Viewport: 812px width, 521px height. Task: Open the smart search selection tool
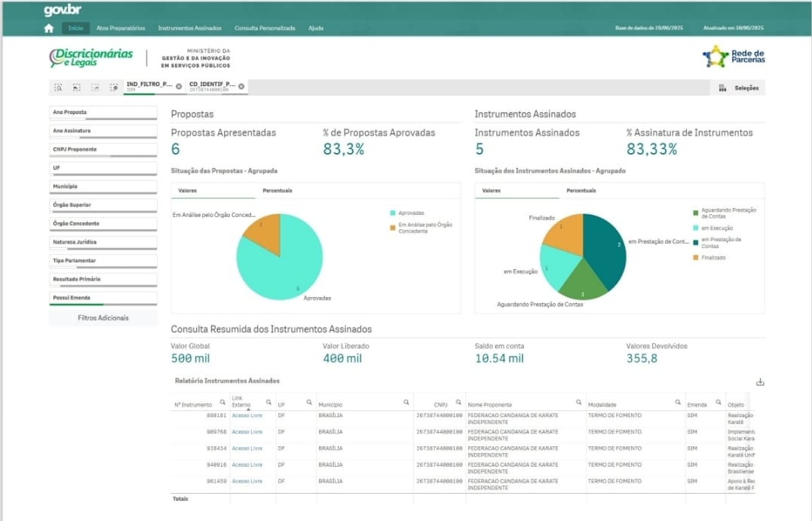point(58,87)
